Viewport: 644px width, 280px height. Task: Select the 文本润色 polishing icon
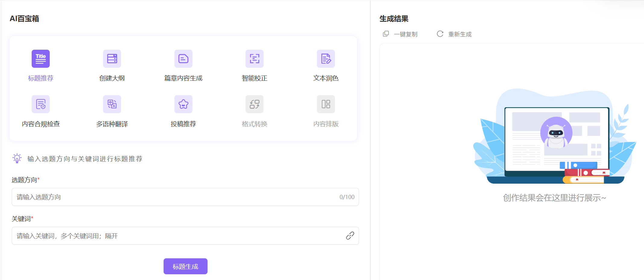pos(326,59)
